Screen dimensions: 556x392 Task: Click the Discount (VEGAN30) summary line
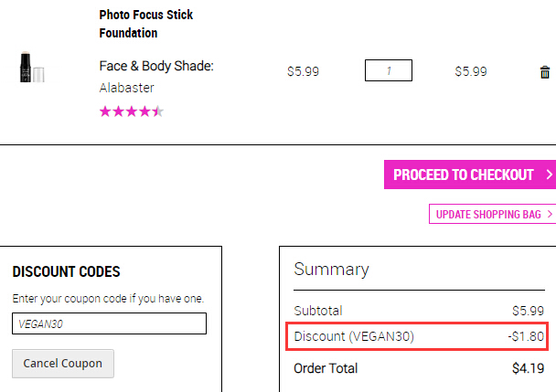(417, 336)
